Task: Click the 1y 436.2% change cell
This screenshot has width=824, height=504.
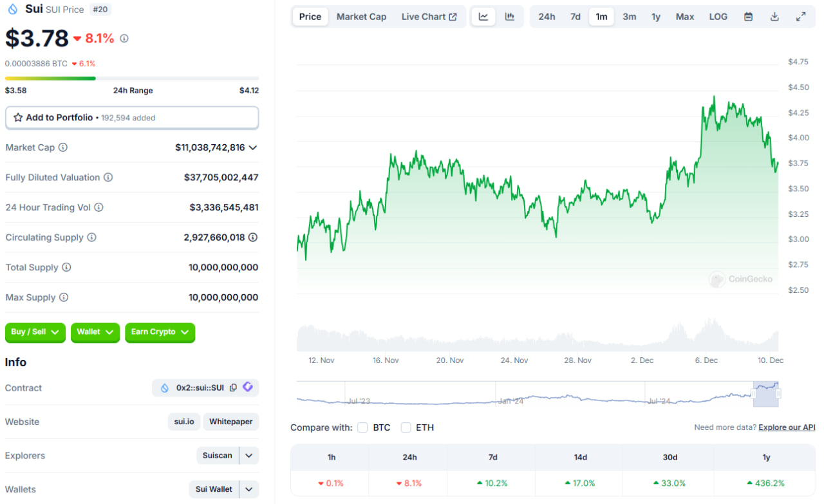Action: click(x=766, y=483)
